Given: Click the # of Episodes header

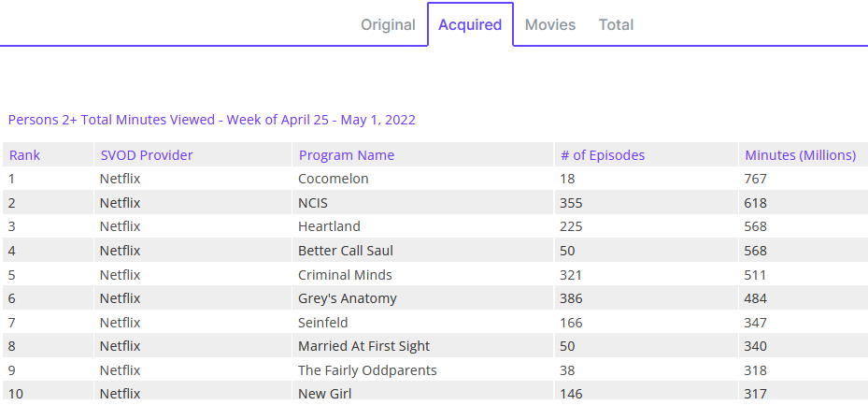Looking at the screenshot, I should [x=603, y=155].
